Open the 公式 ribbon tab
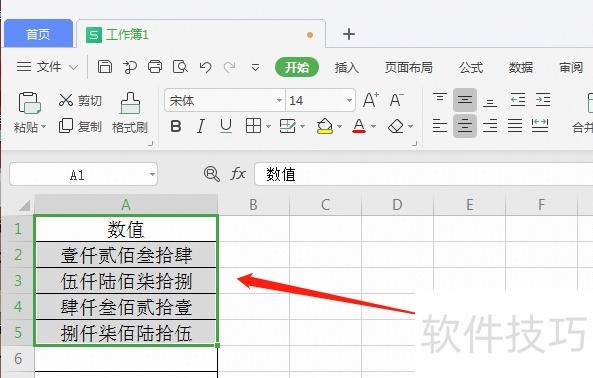Image resolution: width=593 pixels, height=378 pixels. (471, 68)
